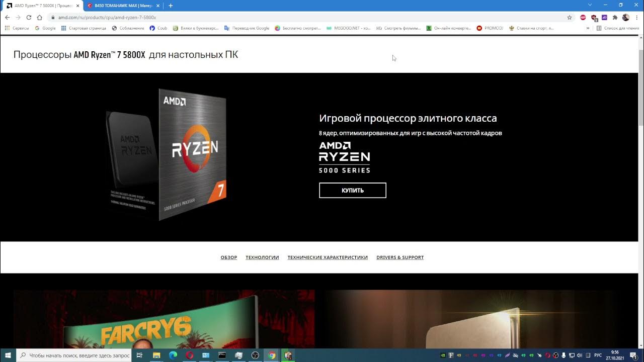Open a new browser tab with plus
Screen dimensions: 644x362
click(171, 6)
